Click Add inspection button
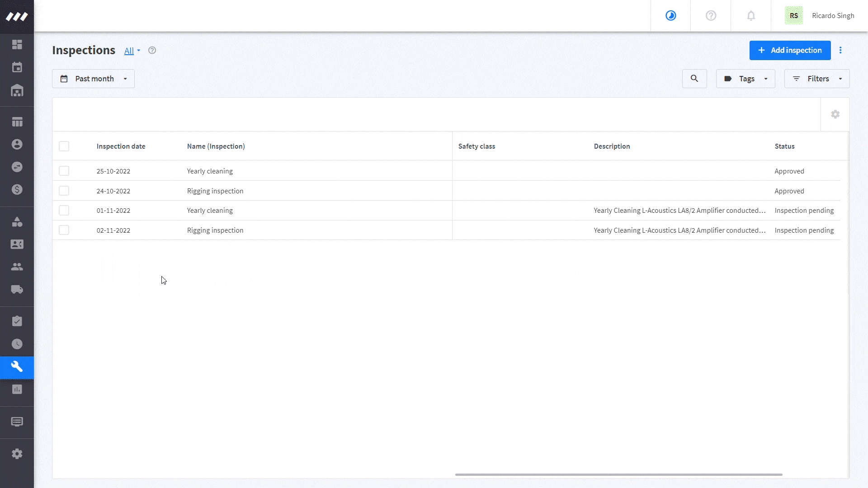The width and height of the screenshot is (868, 488). coord(791,50)
